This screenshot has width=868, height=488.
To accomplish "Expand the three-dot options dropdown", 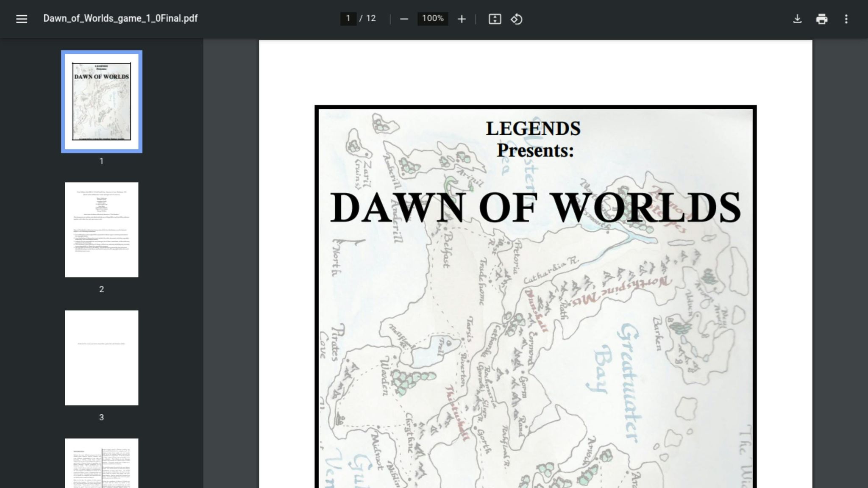I will pyautogui.click(x=846, y=19).
